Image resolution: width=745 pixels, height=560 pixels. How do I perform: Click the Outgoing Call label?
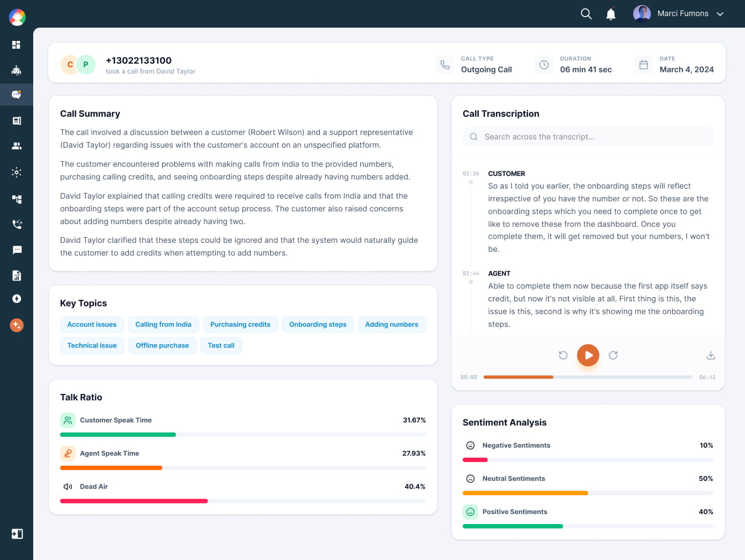(487, 70)
